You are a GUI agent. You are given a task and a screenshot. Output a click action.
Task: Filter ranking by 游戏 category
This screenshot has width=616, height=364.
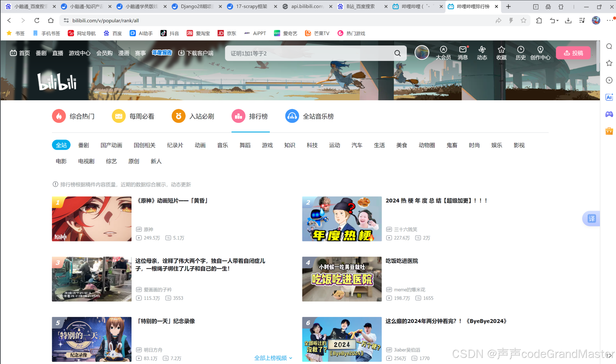click(267, 145)
